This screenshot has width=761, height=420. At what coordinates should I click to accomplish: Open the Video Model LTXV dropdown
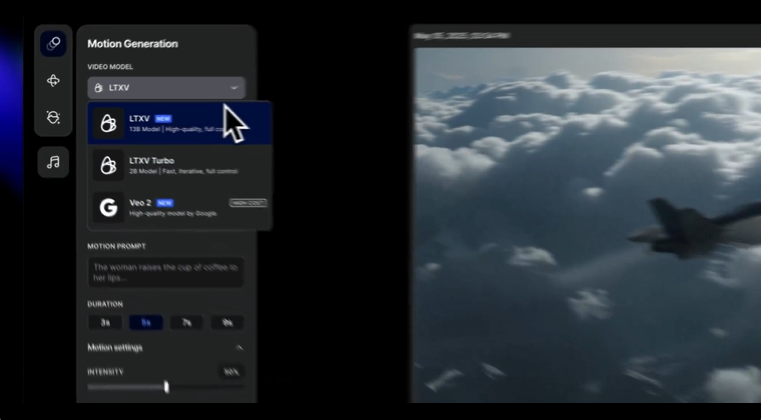pos(166,88)
